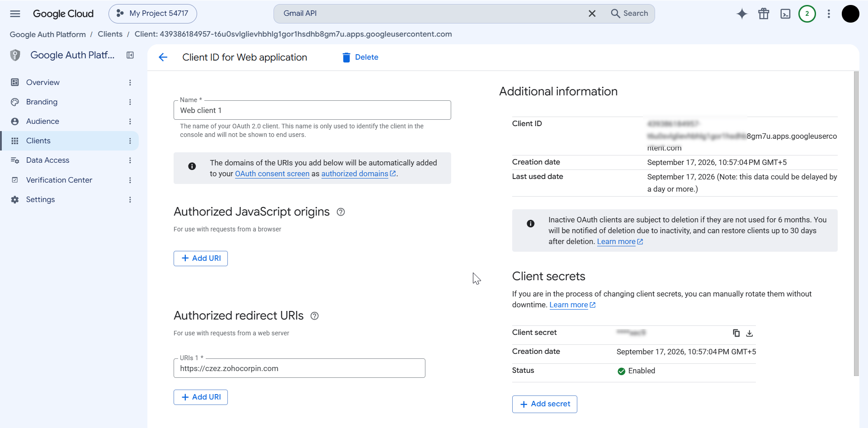Go to Google Auth Platform breadcrumb
Screen dimensions: 868x428
48,34
